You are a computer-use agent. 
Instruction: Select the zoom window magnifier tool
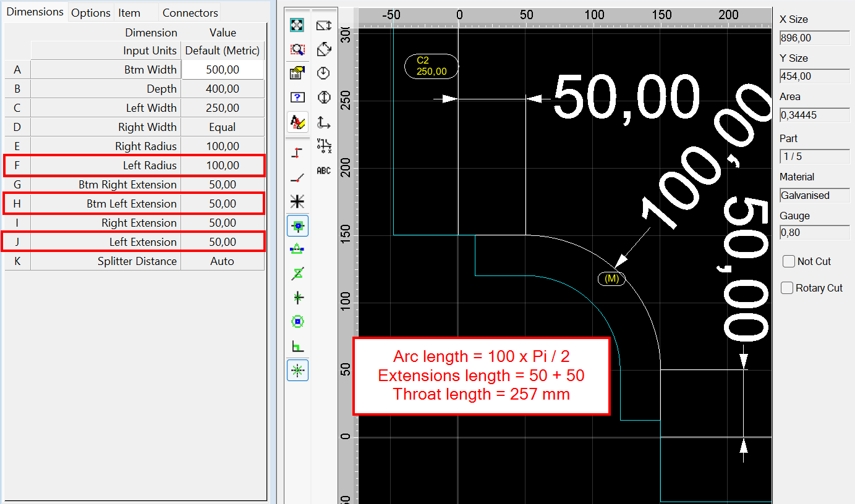298,49
